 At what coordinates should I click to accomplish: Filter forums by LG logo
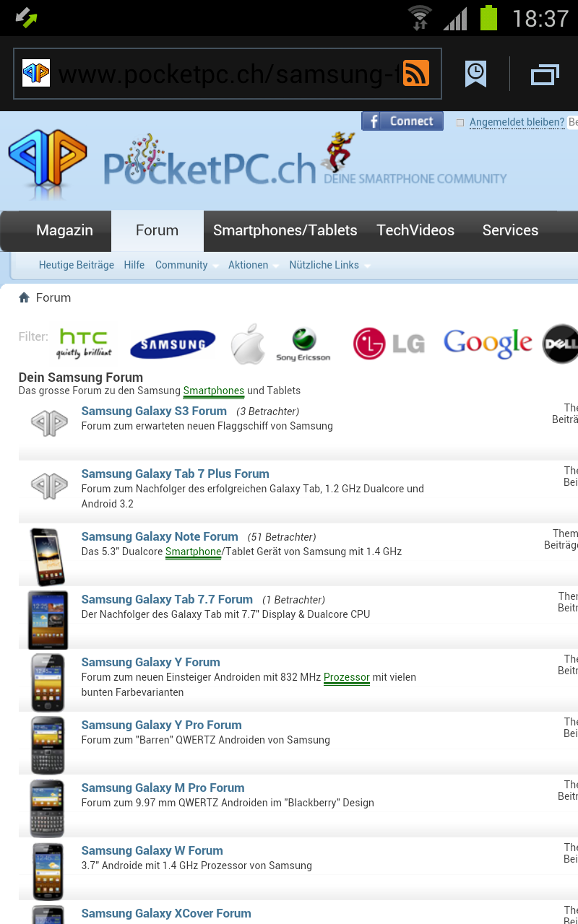(389, 344)
